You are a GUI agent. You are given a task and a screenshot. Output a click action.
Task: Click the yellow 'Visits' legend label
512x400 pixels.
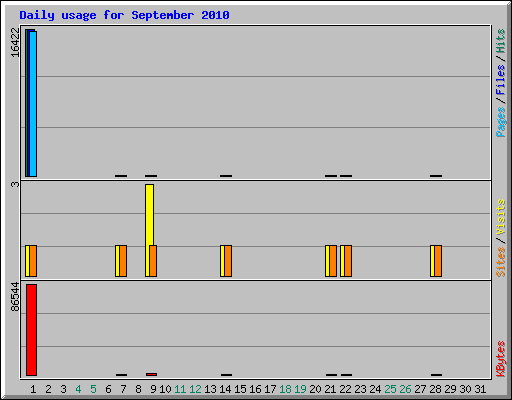click(501, 217)
